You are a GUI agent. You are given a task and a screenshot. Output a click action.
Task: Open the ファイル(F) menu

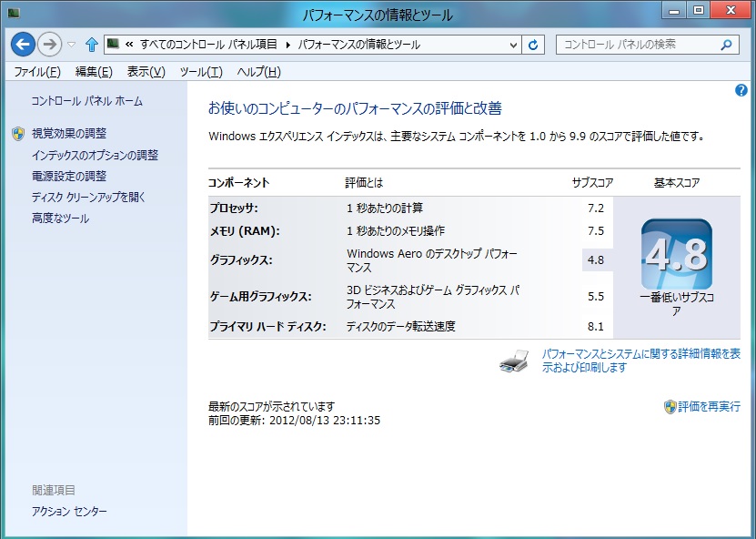(x=37, y=72)
